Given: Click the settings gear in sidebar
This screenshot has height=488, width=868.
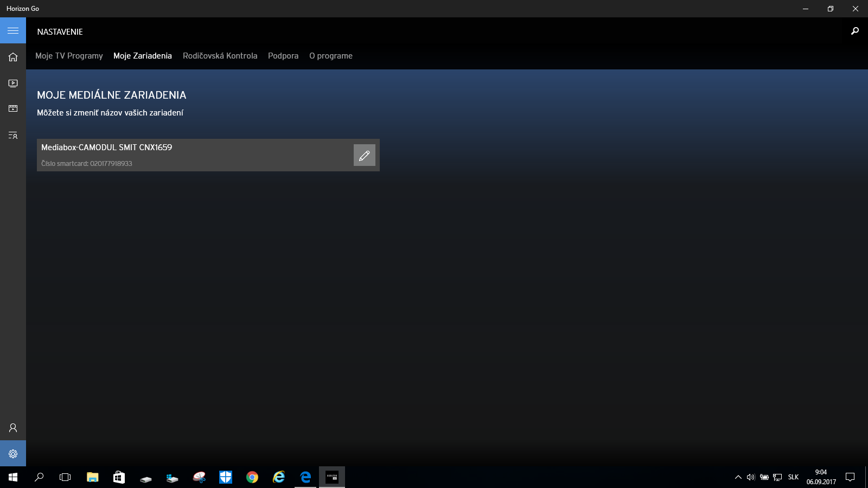Looking at the screenshot, I should coord(13,454).
